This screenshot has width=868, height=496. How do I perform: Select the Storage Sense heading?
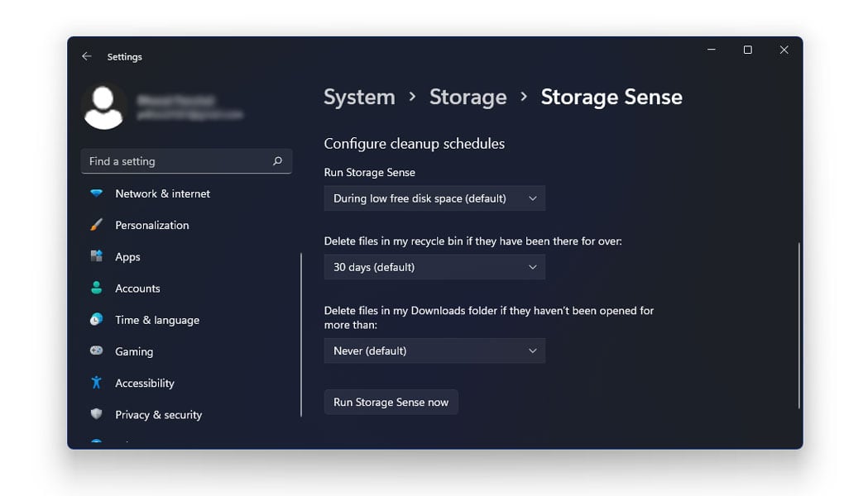coord(611,97)
